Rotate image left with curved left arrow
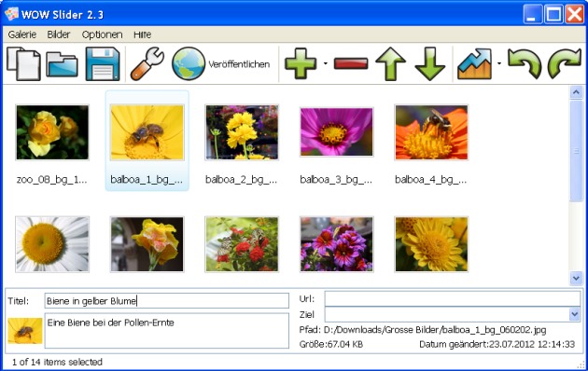Screen dimensions: 588x371 coord(525,63)
